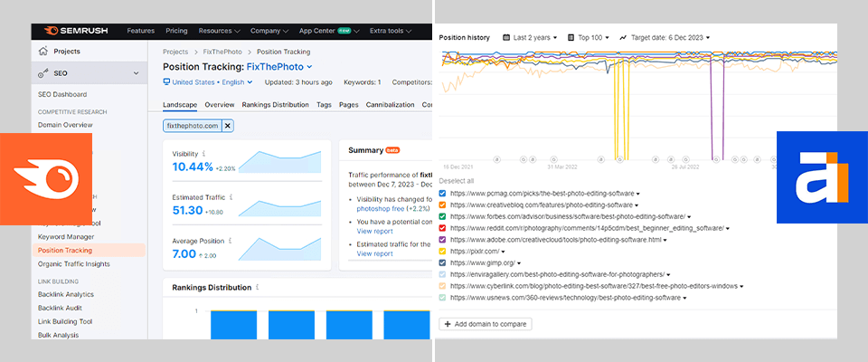The width and height of the screenshot is (868, 362).
Task: Toggle the gimp.org checkbox
Action: (x=442, y=262)
